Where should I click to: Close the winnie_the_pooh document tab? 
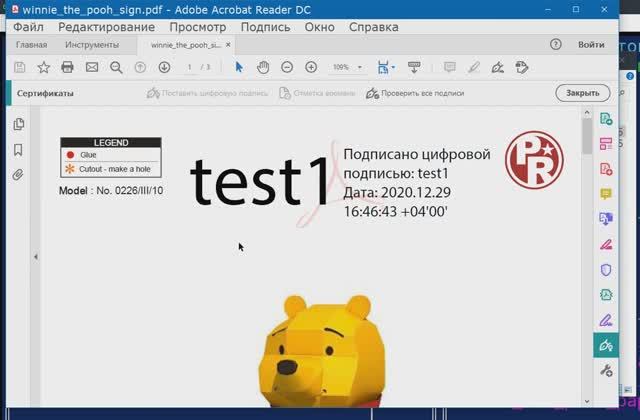228,44
